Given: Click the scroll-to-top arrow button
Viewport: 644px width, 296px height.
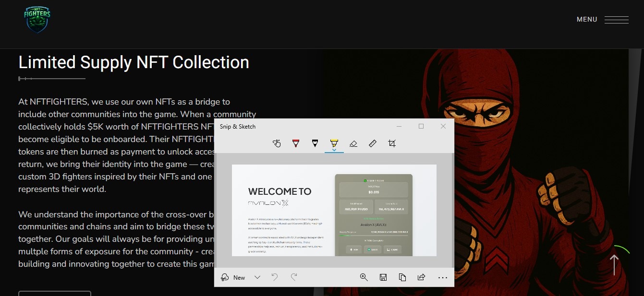Looking at the screenshot, I should (614, 264).
